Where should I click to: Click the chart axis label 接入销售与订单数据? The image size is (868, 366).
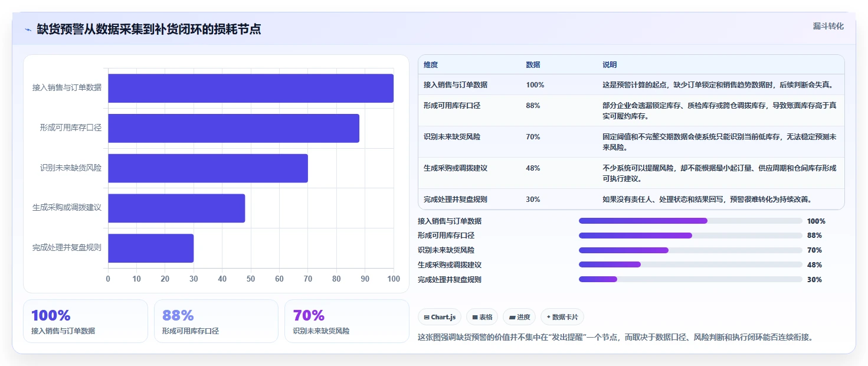[x=67, y=87]
